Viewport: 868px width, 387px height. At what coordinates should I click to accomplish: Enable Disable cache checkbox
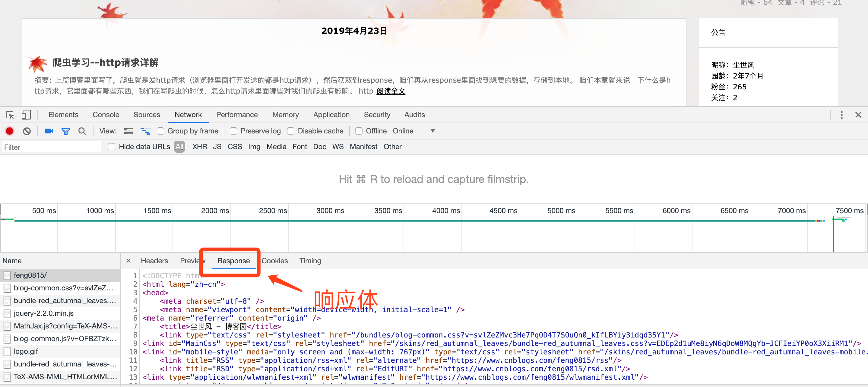coord(290,131)
